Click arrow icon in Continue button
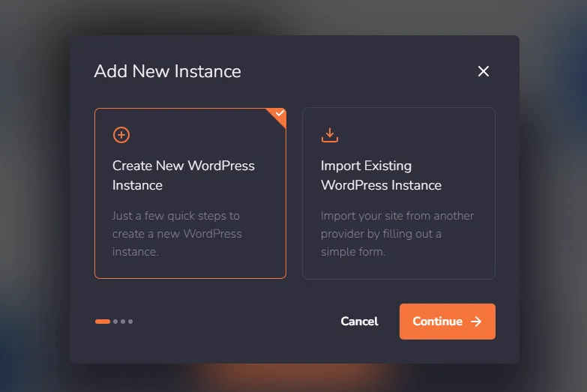The width and height of the screenshot is (587, 392). coord(476,322)
